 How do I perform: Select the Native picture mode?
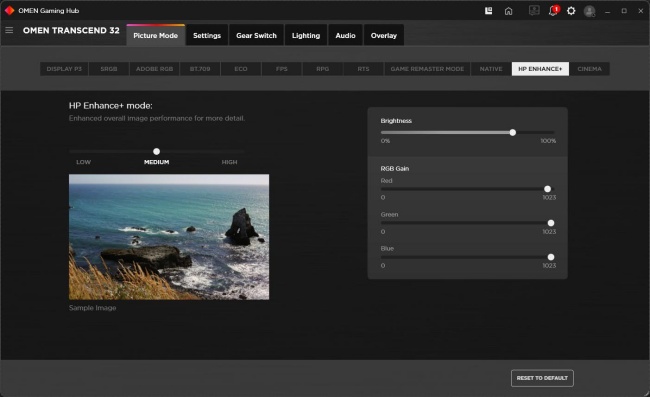coord(491,69)
